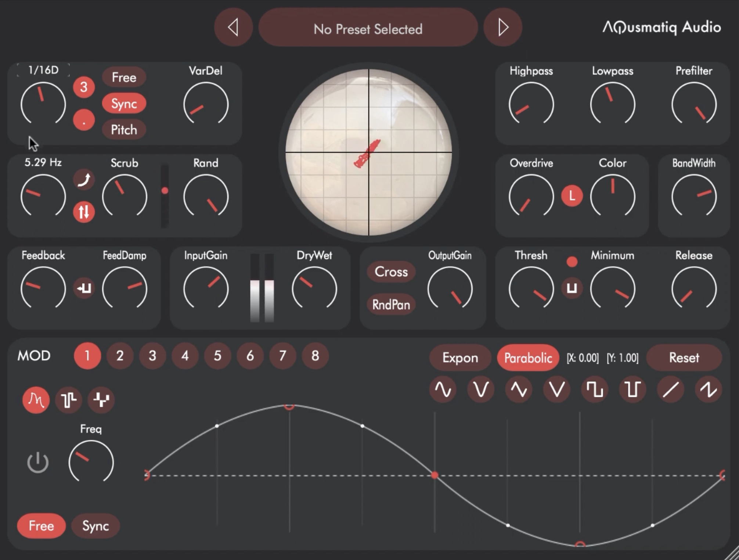This screenshot has height=560, width=739.
Task: Switch to MOD slot 8
Action: [315, 356]
